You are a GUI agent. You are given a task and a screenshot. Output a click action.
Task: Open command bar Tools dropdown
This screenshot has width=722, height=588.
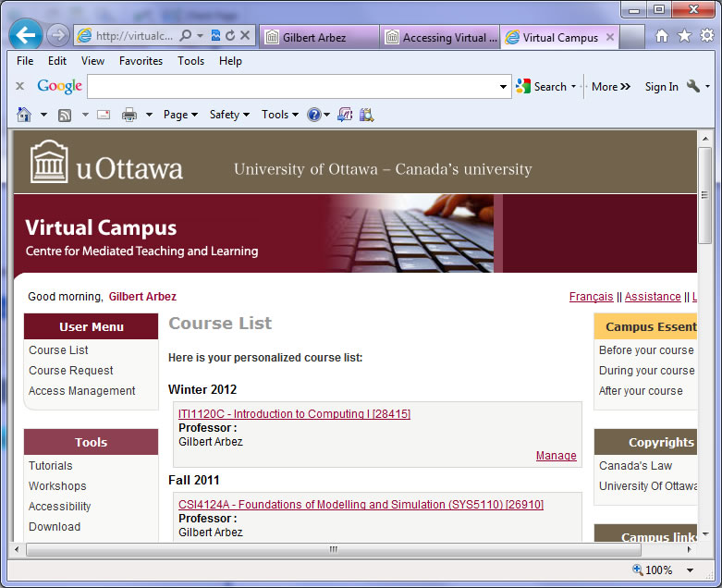pyautogui.click(x=280, y=115)
